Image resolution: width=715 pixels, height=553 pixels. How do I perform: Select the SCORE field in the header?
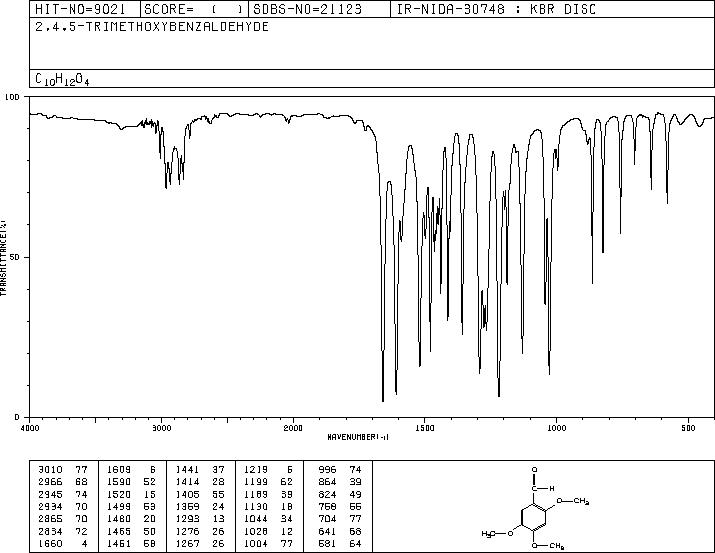194,9
